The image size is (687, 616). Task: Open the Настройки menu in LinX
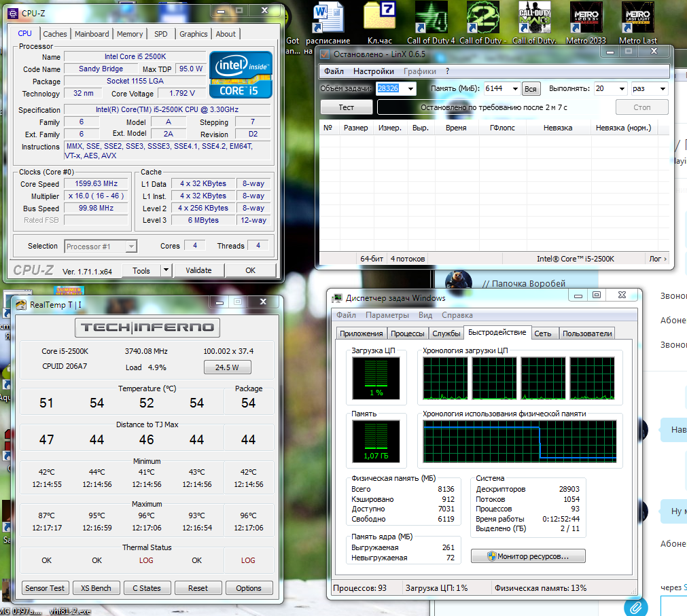pos(374,71)
